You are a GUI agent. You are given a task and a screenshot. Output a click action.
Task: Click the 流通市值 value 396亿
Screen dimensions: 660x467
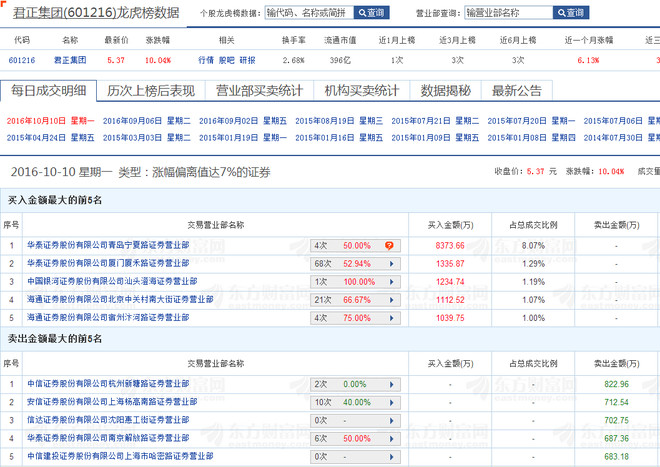pos(340,60)
